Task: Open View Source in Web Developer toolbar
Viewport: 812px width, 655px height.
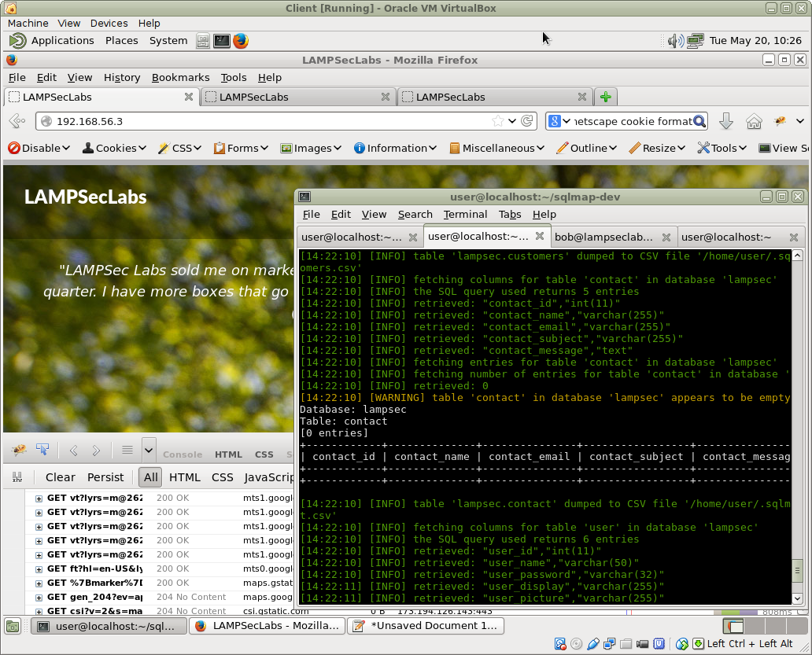Action: click(784, 148)
